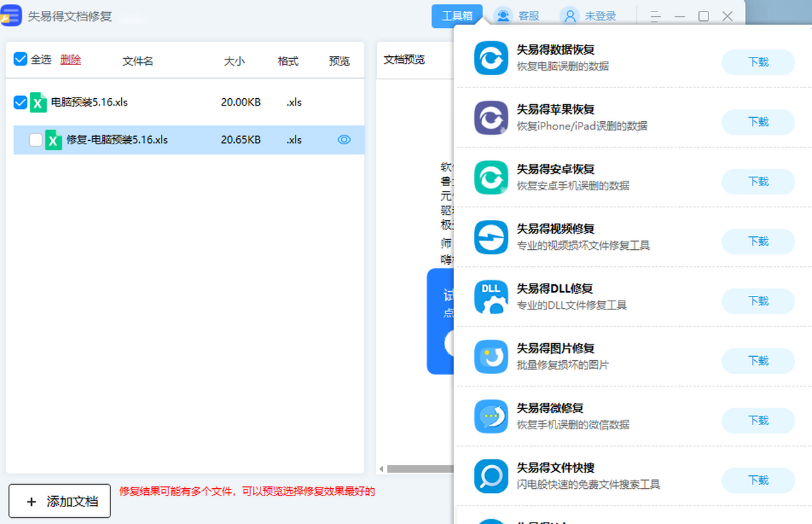Screen dimensions: 812x524
Task: Download 失易得文件快搜
Action: (x=758, y=480)
